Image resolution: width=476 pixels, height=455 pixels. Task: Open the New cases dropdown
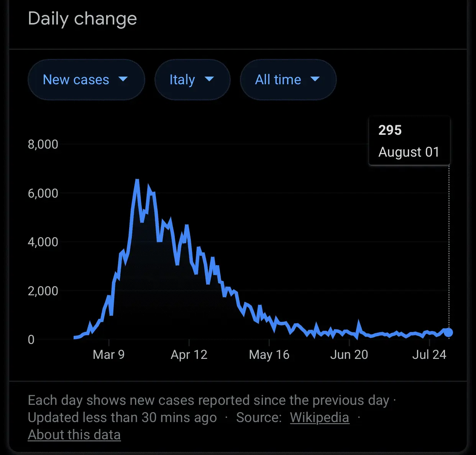(86, 80)
